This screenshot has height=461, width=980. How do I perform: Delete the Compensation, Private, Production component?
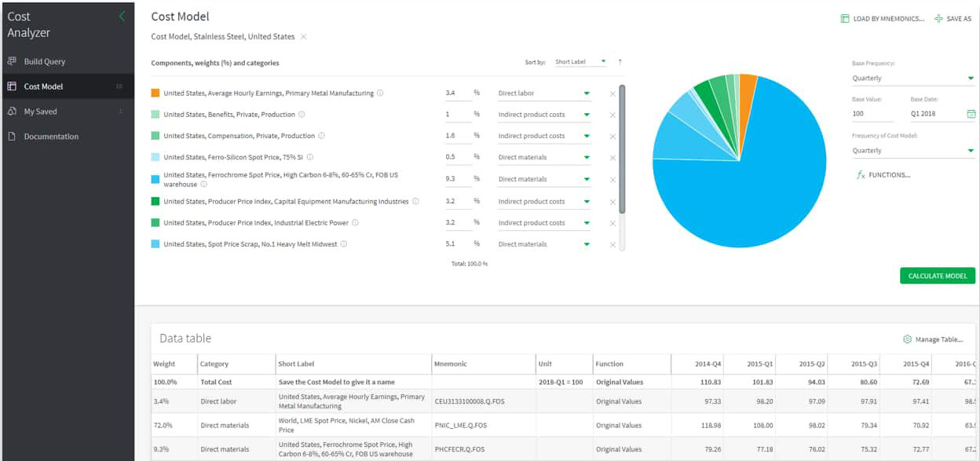(x=612, y=136)
